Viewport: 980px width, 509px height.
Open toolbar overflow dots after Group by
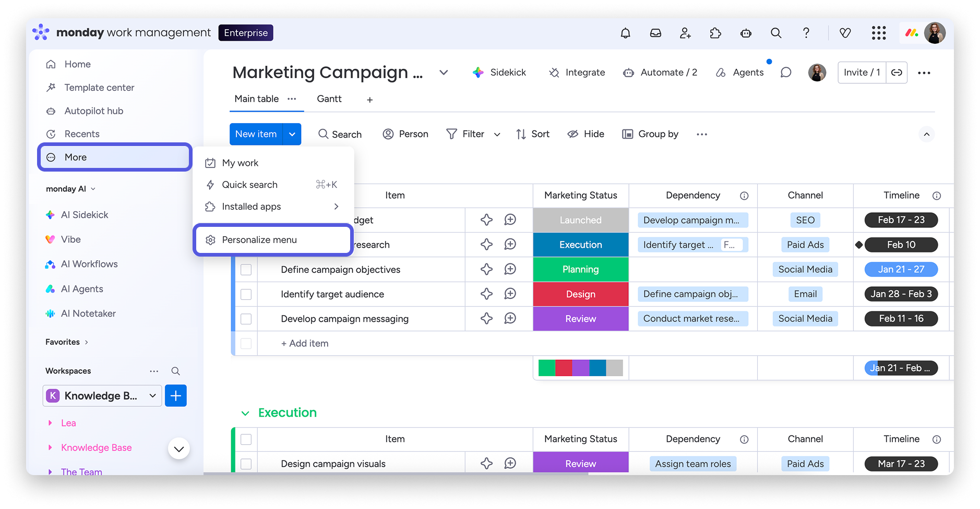(702, 135)
